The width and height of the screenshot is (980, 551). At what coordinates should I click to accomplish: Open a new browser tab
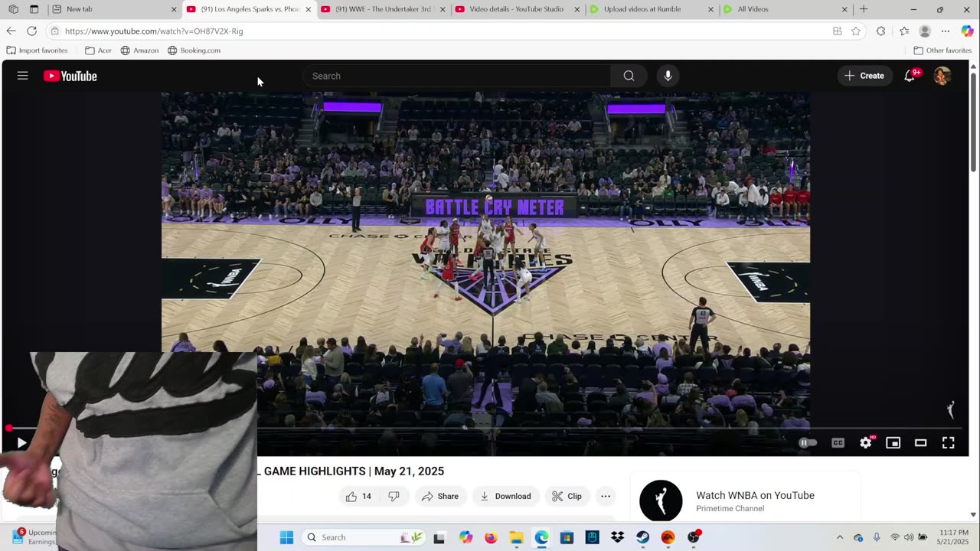coord(864,9)
